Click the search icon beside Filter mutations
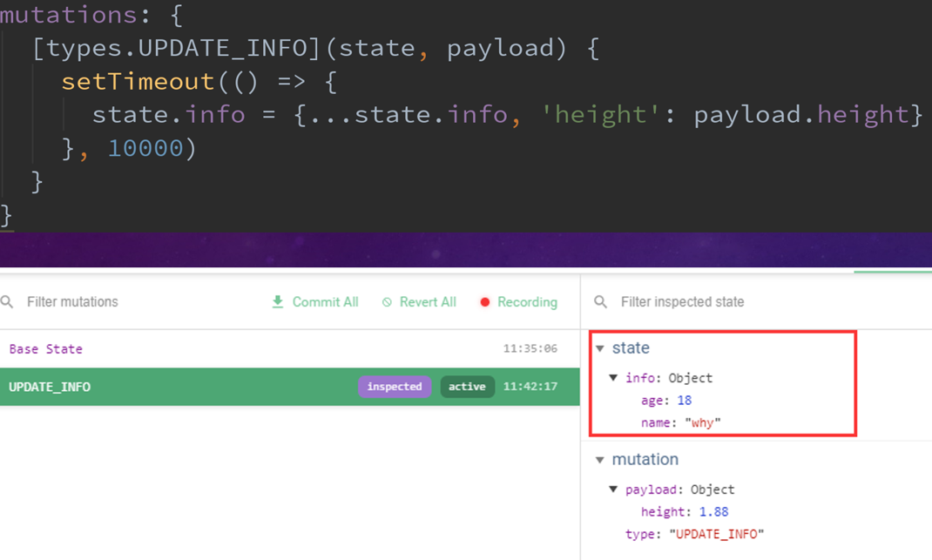This screenshot has width=932, height=560. 8,302
